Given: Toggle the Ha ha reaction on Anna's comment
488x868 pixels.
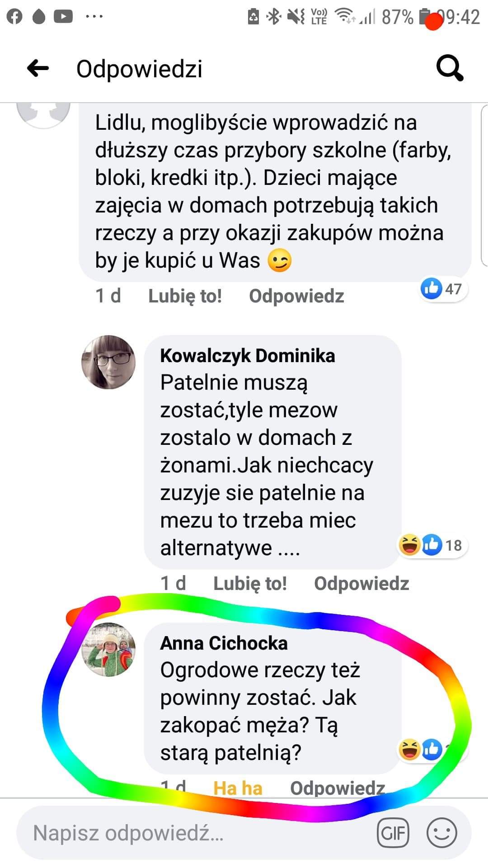Looking at the screenshot, I should click(x=238, y=788).
